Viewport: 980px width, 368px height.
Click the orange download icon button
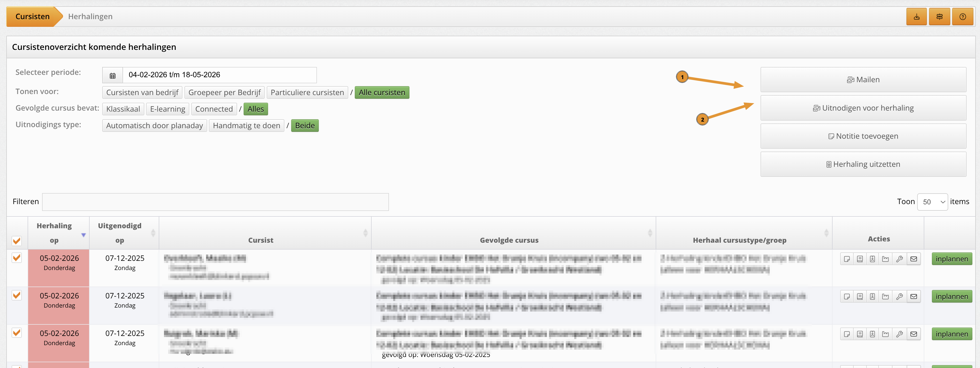coord(916,17)
